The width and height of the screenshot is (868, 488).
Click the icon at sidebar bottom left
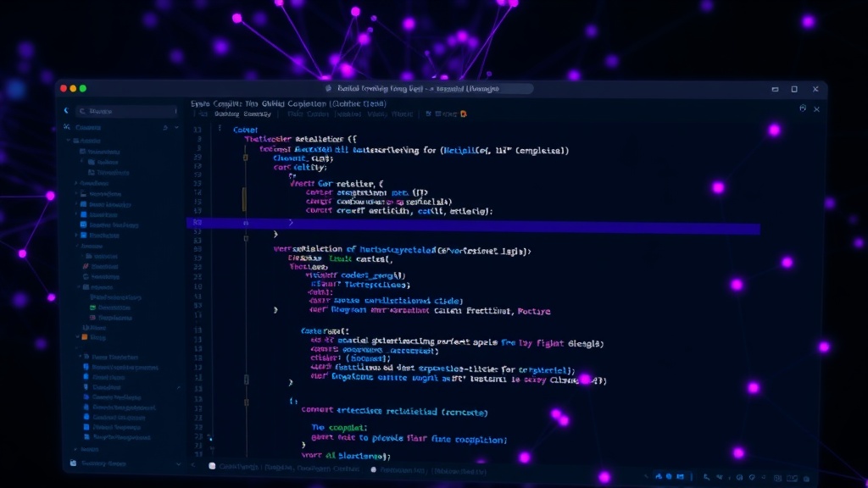point(73,463)
